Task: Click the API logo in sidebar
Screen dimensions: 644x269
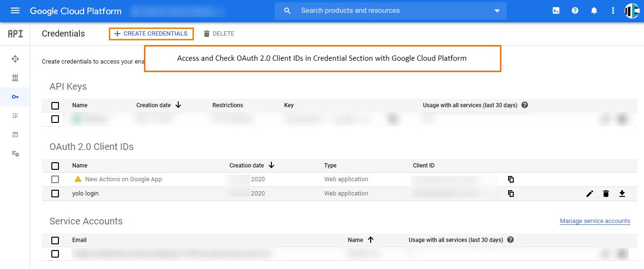Action: coord(15,34)
